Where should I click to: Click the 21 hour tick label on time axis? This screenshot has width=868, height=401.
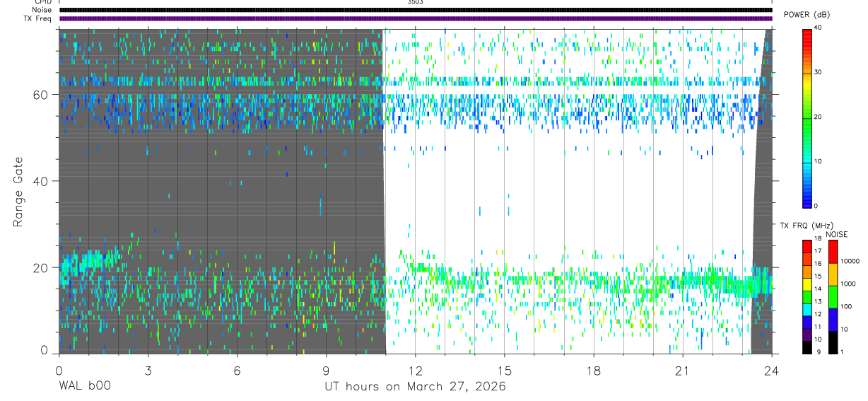pos(683,371)
